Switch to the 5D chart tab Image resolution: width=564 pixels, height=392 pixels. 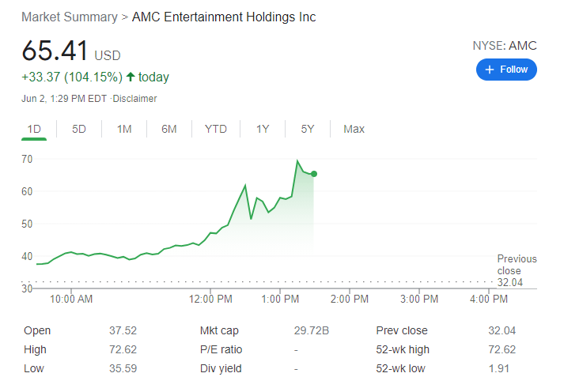[79, 129]
